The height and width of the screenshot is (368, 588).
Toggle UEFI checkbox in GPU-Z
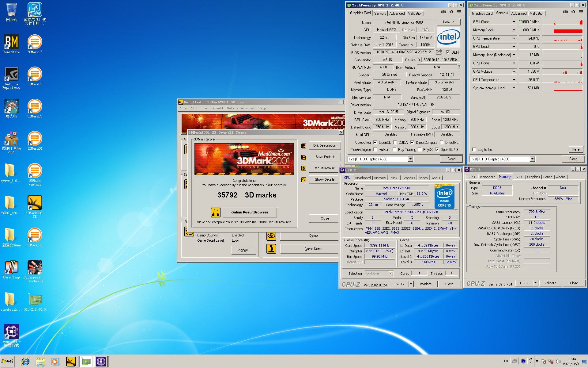pyautogui.click(x=448, y=52)
